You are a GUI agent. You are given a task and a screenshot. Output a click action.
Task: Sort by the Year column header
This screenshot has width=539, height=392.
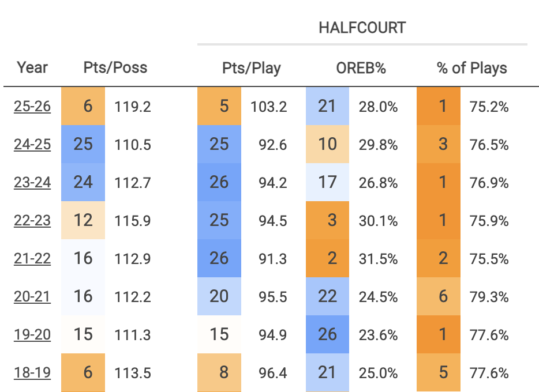coord(32,67)
